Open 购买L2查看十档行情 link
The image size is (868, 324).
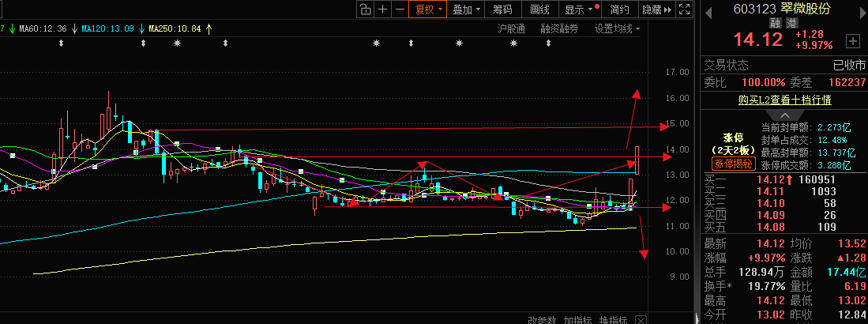(784, 100)
